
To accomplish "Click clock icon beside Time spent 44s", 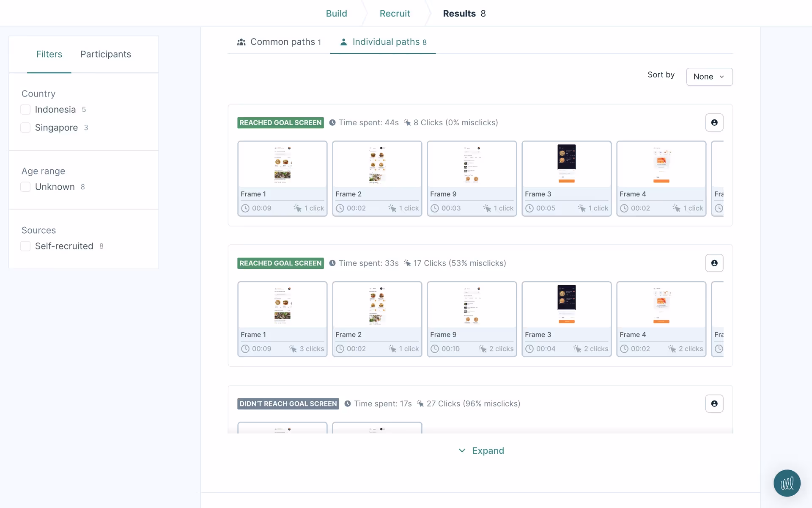I will 332,123.
